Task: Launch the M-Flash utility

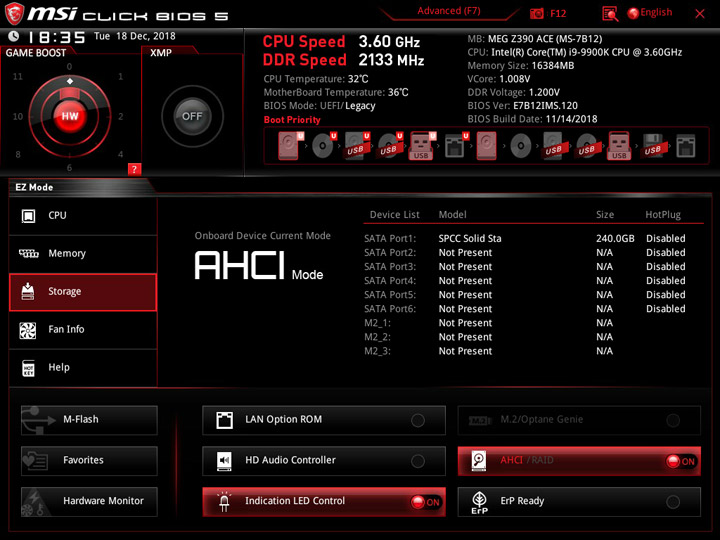Action: click(x=89, y=420)
